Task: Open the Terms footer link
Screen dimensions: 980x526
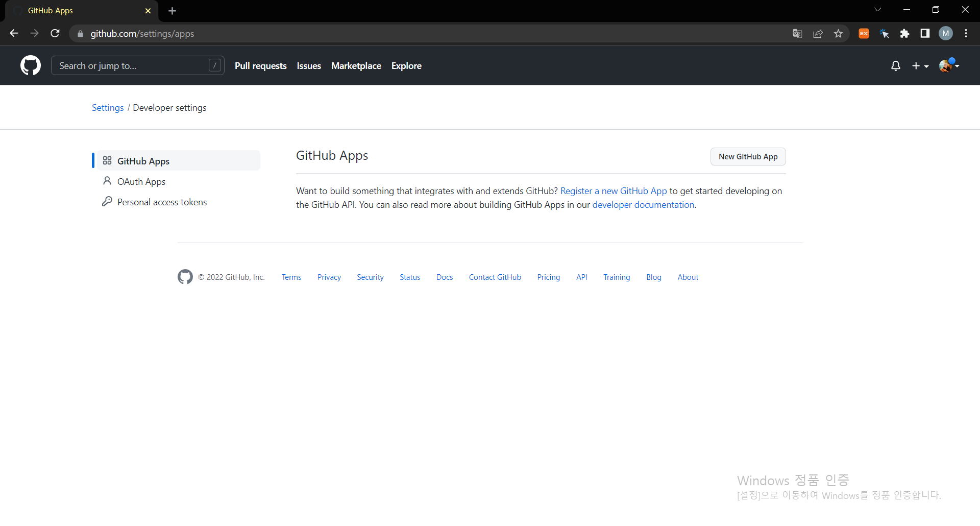Action: click(291, 277)
